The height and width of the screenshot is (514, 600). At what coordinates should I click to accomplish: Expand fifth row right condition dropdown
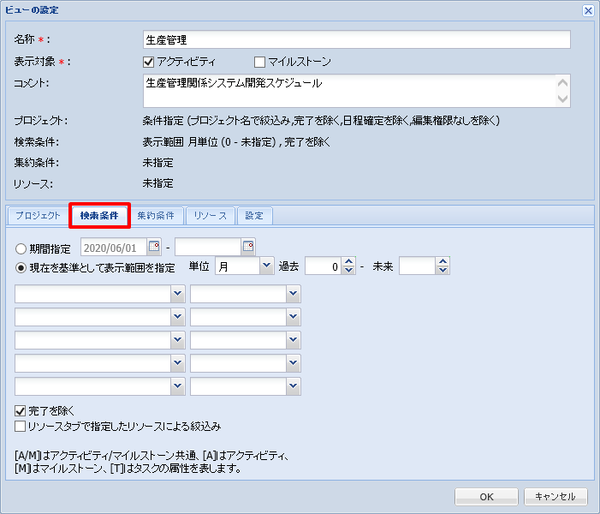(x=293, y=386)
